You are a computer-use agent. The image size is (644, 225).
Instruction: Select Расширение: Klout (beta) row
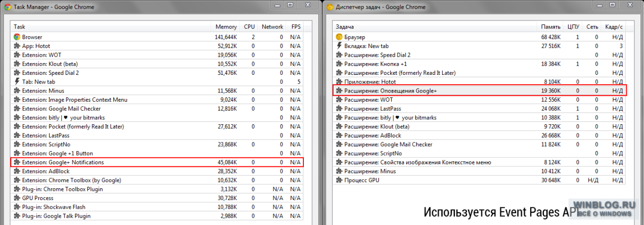(479, 127)
